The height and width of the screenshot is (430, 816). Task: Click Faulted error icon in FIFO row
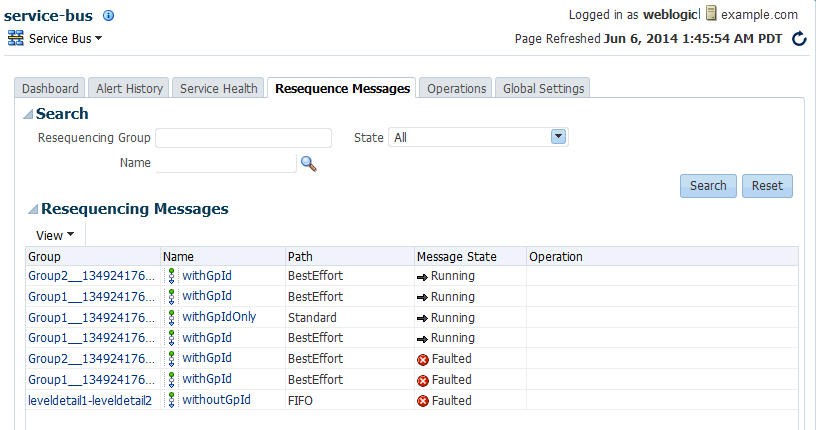tap(423, 401)
